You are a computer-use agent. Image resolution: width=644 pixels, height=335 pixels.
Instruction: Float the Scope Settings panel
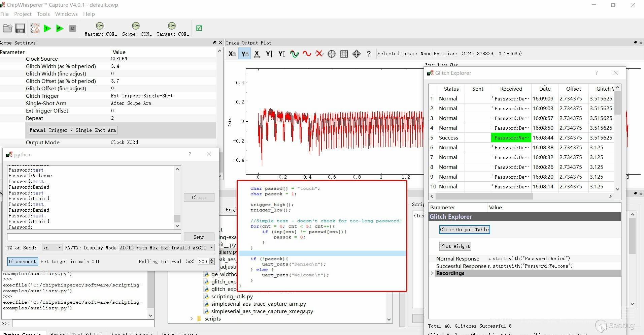pyautogui.click(x=214, y=43)
